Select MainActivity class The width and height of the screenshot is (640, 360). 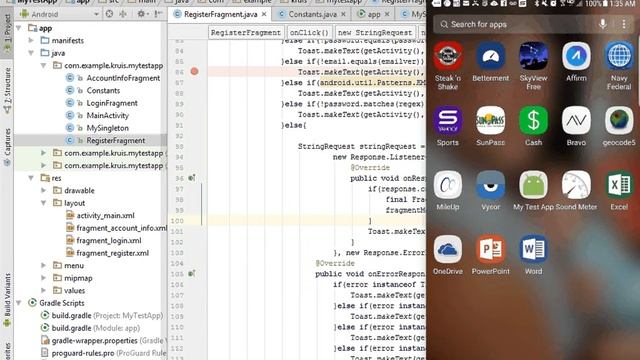pyautogui.click(x=107, y=116)
